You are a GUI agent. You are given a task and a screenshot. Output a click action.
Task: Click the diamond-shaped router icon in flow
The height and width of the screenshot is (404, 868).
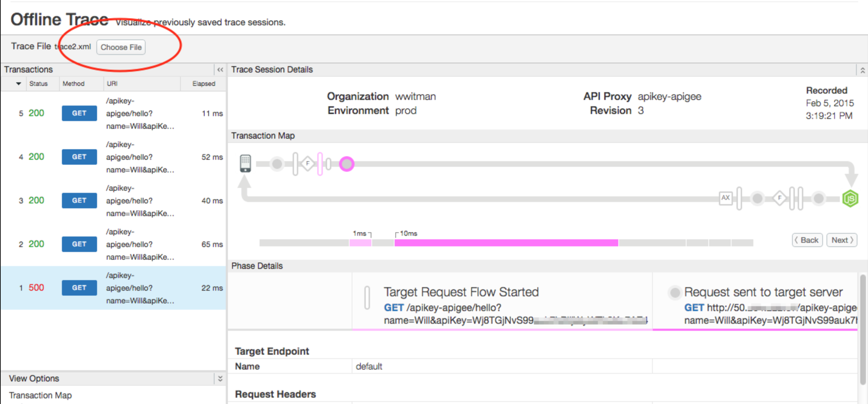[307, 162]
